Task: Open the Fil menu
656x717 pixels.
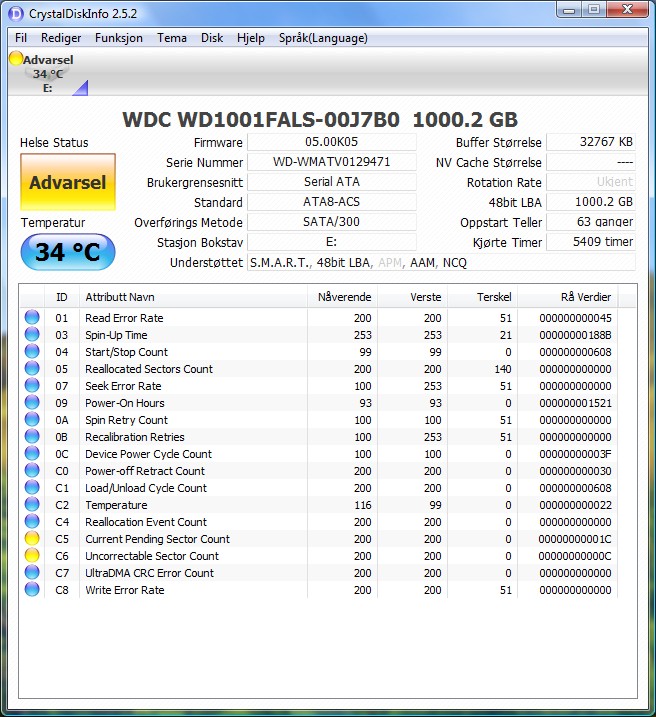Action: point(21,38)
